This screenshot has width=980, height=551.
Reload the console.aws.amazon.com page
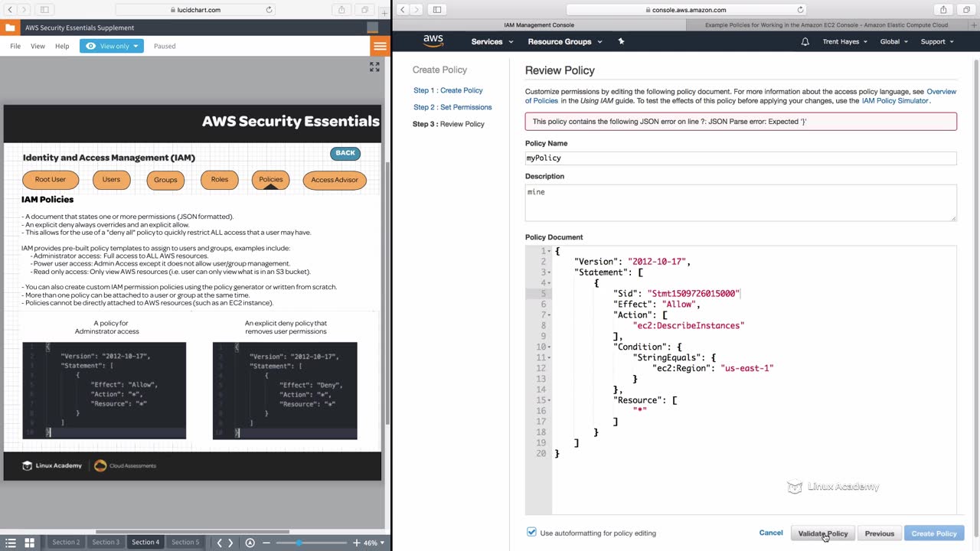(800, 10)
